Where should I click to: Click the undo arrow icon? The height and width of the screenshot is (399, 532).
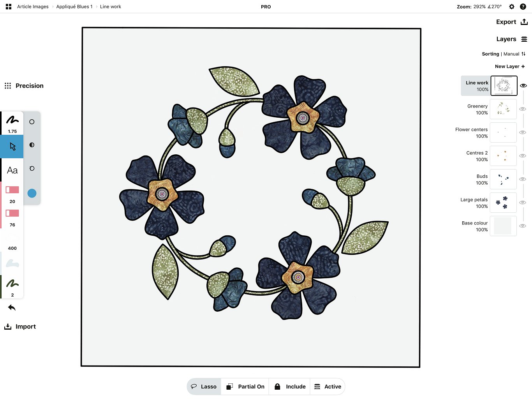click(12, 308)
